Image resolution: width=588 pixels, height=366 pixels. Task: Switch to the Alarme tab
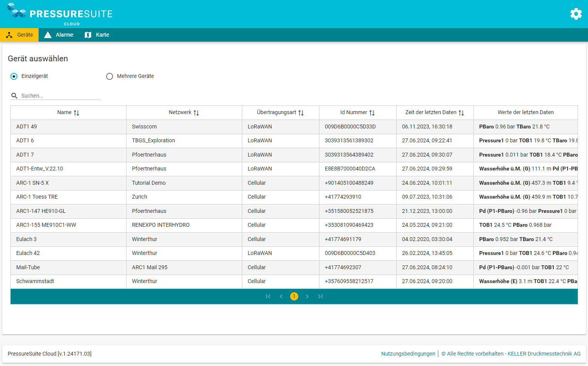click(x=59, y=35)
